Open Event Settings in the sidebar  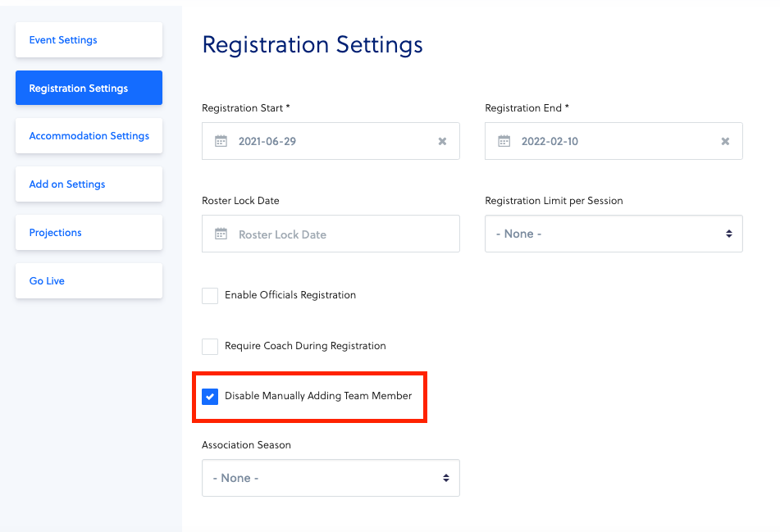click(x=89, y=40)
